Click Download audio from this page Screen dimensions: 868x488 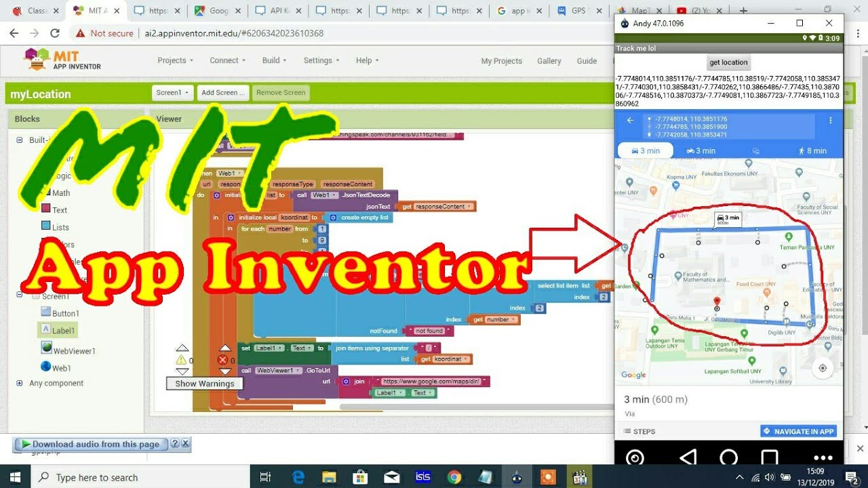[91, 444]
